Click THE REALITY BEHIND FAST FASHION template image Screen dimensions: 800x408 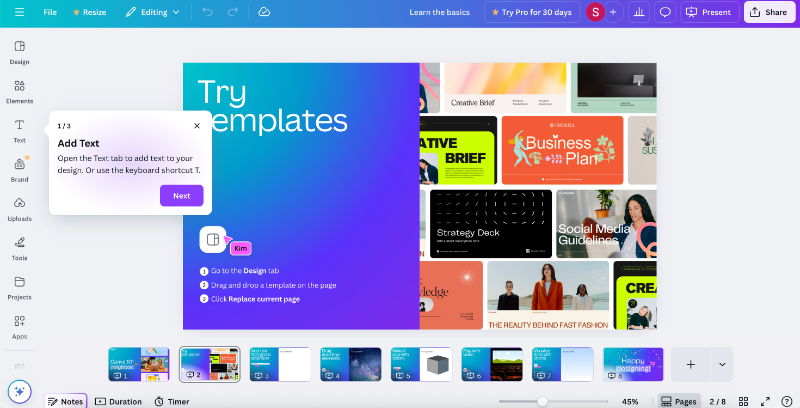pos(548,295)
